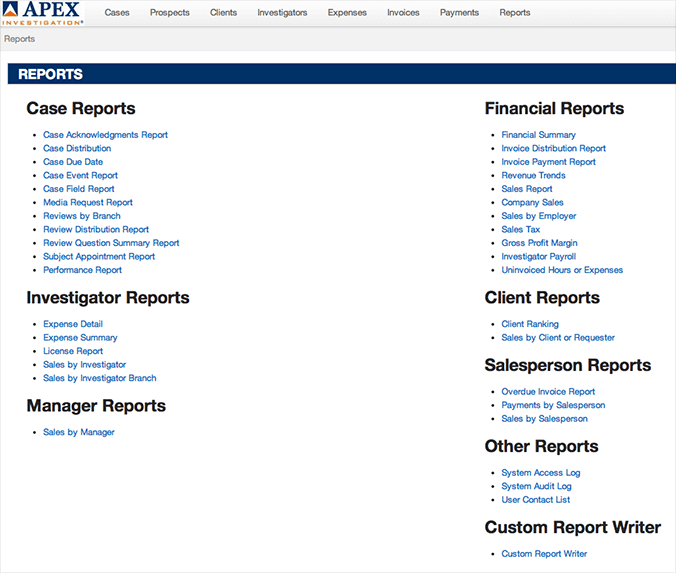This screenshot has width=676, height=573.
Task: View the Case Due Date report
Action: tap(73, 162)
